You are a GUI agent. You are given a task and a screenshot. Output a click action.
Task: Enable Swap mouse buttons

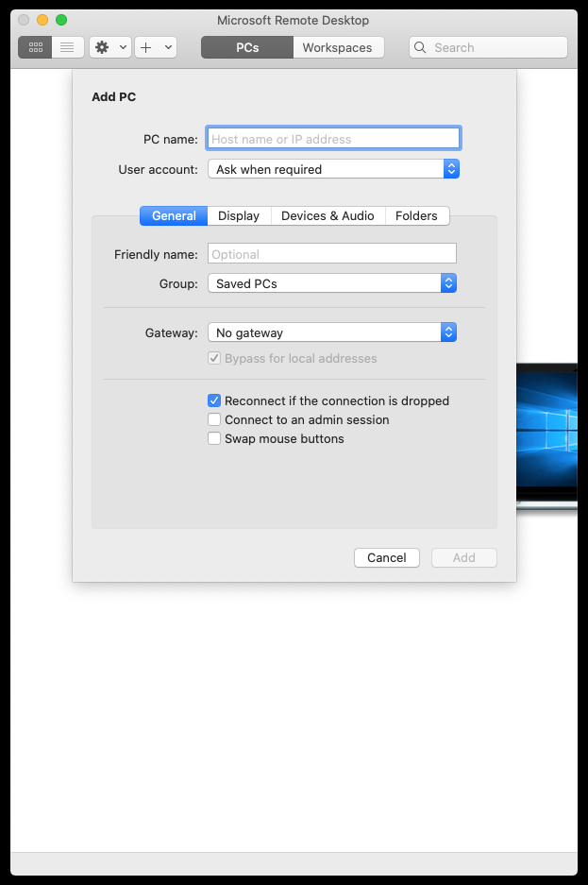click(214, 438)
